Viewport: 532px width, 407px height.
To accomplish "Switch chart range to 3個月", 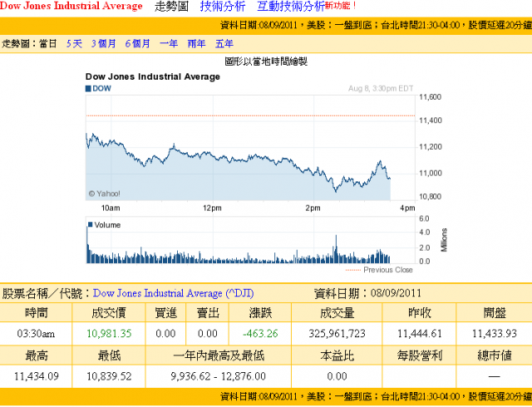I will click(x=104, y=44).
